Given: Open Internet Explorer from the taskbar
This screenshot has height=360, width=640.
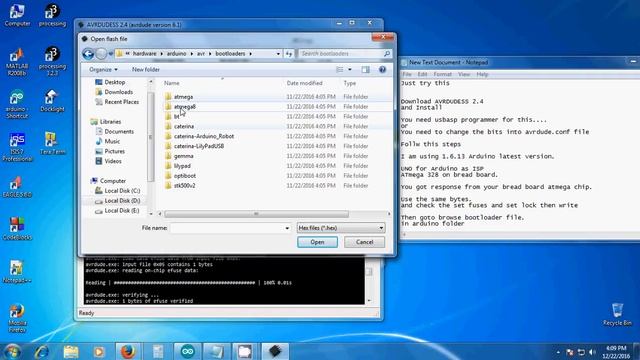Looking at the screenshot, I should tap(42, 351).
